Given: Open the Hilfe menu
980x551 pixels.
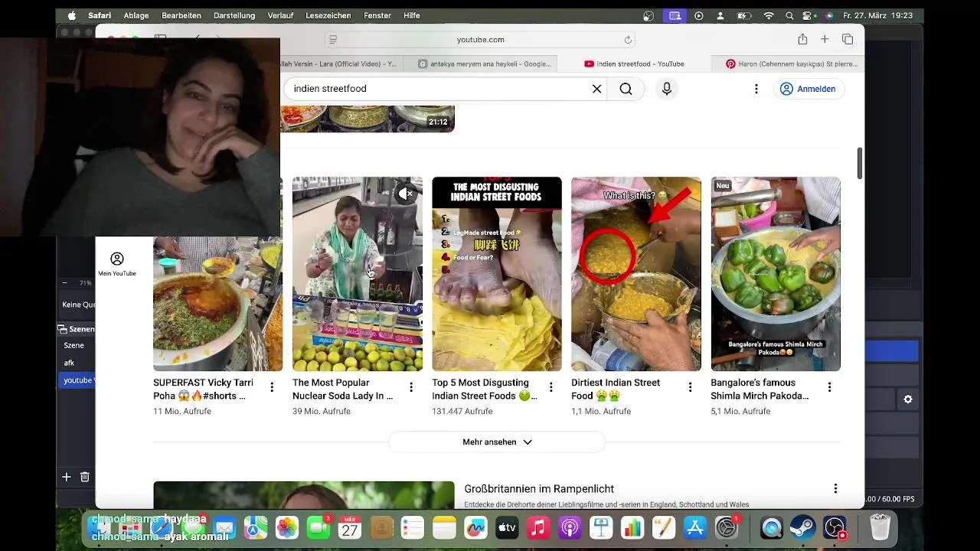Looking at the screenshot, I should pyautogui.click(x=412, y=15).
